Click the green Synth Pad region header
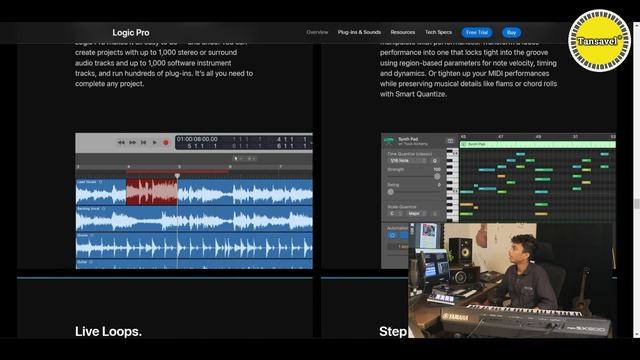This screenshot has width=640, height=360. point(538,144)
